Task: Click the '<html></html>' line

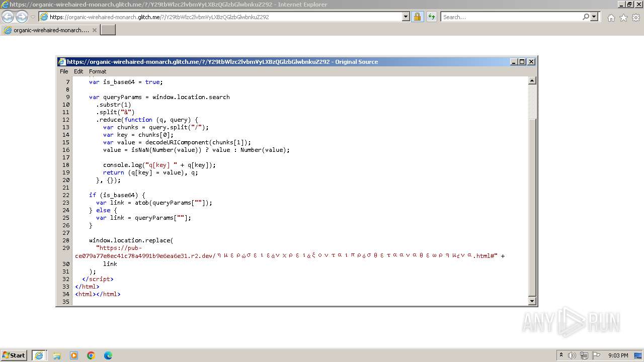Action: 98,294
